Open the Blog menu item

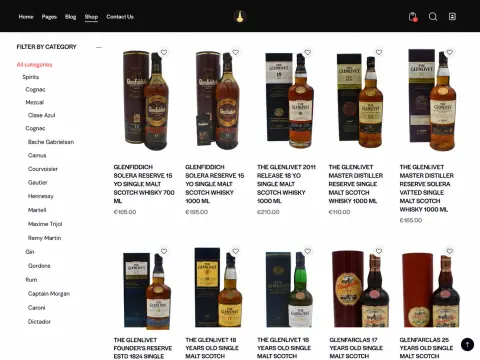pos(70,17)
